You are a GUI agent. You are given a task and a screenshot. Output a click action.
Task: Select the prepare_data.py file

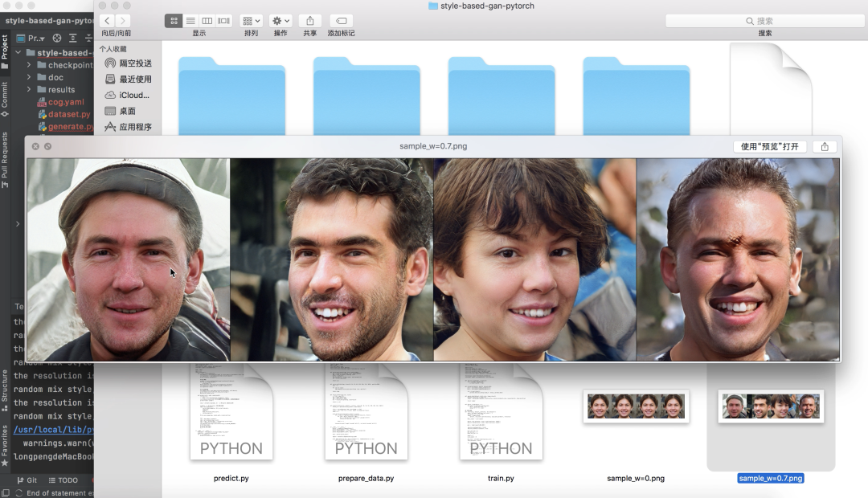click(x=366, y=412)
